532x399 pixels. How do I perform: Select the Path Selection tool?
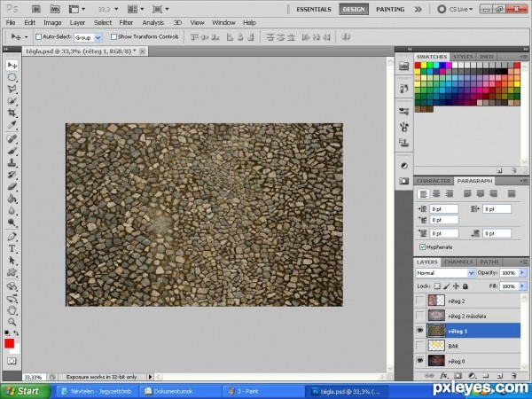click(12, 260)
